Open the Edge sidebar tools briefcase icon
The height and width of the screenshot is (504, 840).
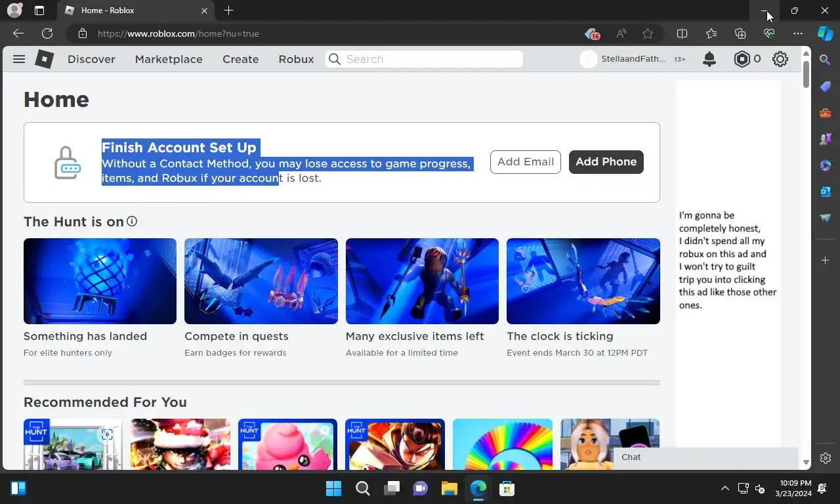tap(826, 113)
